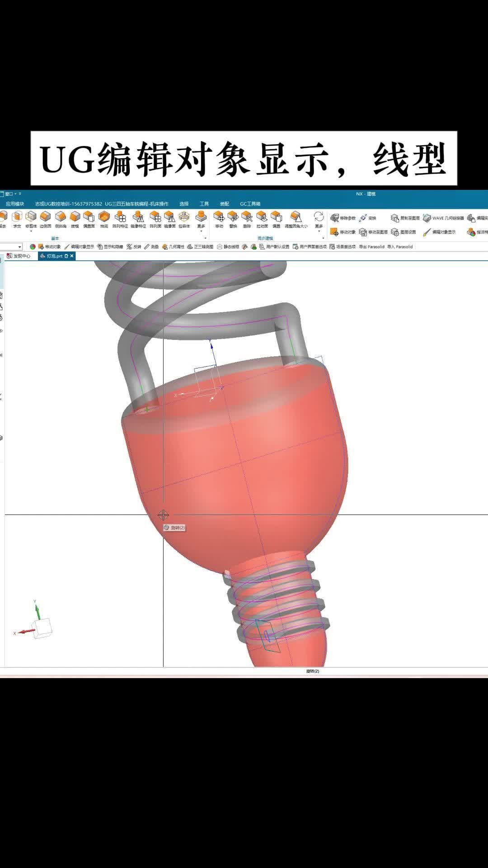Click the 测量 measure tool
488x868 pixels.
[151, 247]
